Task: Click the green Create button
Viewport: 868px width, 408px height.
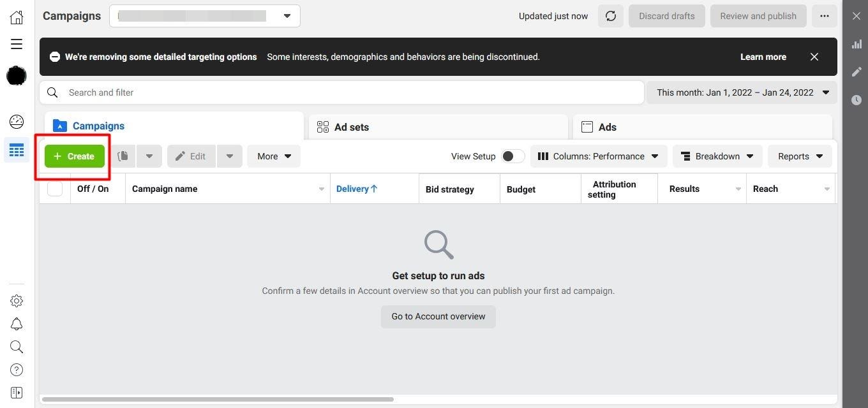Action: (x=75, y=156)
